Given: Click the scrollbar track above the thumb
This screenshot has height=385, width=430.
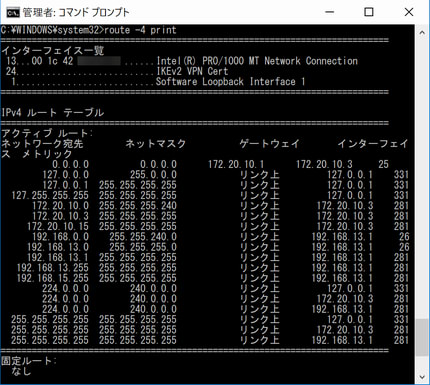Looking at the screenshot, I should click(422, 179).
